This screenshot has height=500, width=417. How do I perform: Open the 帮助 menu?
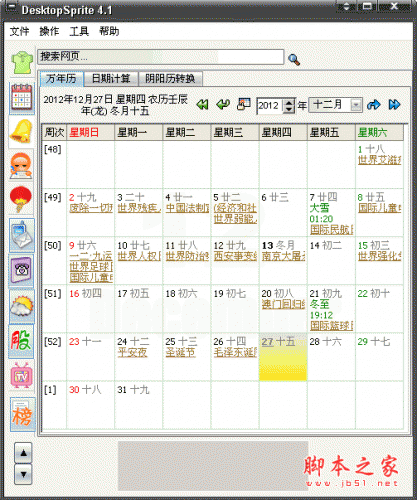tap(109, 31)
